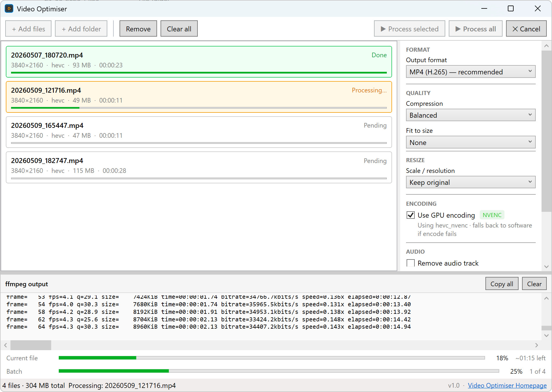Click the settings panel vertical scrollbar thumb
The width and height of the screenshot is (552, 392).
pos(546,131)
